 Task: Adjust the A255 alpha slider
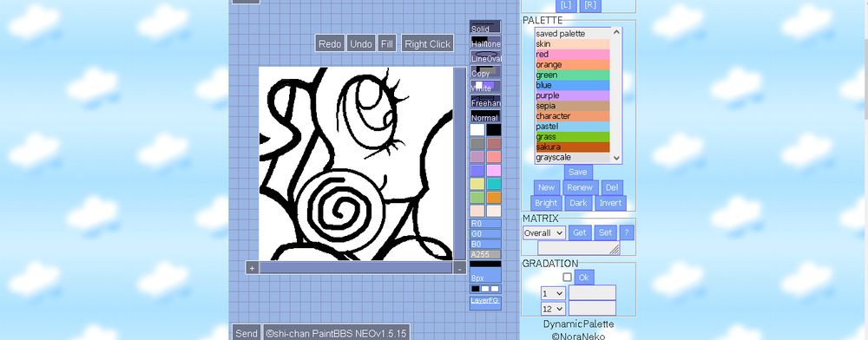[x=485, y=254]
